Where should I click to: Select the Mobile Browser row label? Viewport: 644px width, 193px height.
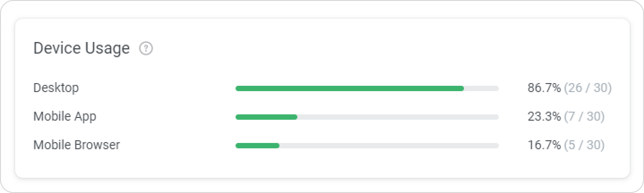(x=77, y=145)
